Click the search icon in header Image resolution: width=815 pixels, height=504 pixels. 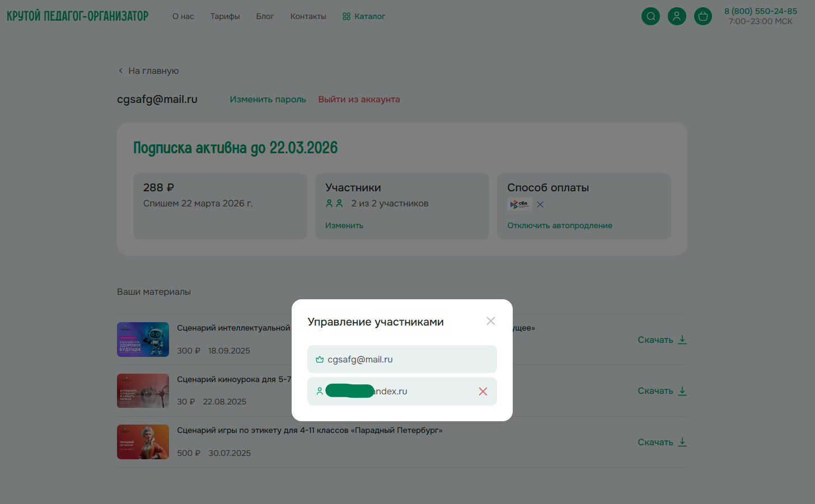tap(650, 16)
